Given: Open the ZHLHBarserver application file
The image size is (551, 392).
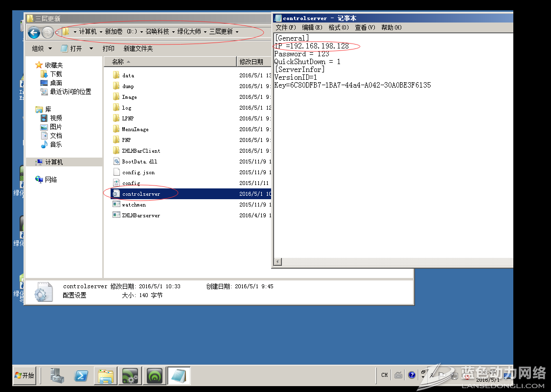Looking at the screenshot, I should pos(140,215).
